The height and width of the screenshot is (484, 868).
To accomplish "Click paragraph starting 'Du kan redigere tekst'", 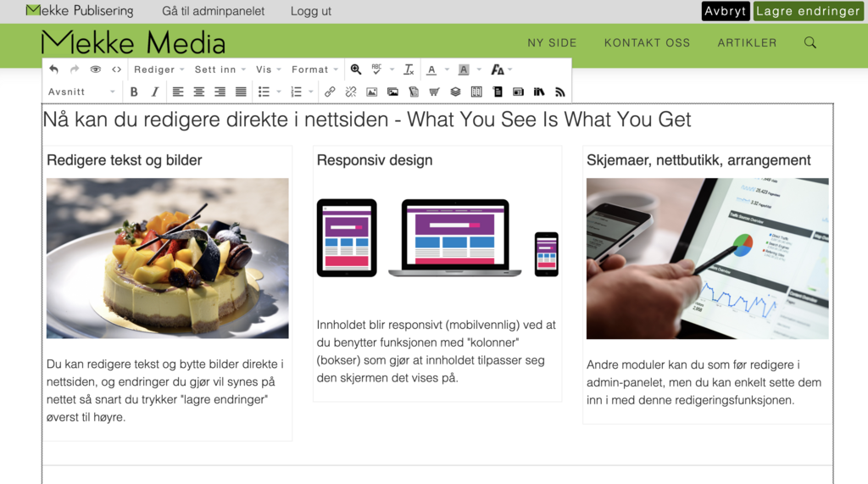I will click(165, 391).
